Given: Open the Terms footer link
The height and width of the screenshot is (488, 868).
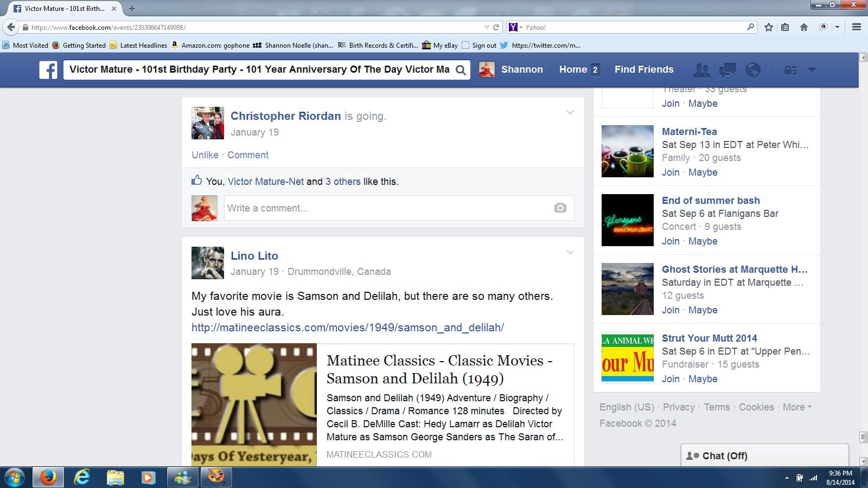Looking at the screenshot, I should coord(717,407).
